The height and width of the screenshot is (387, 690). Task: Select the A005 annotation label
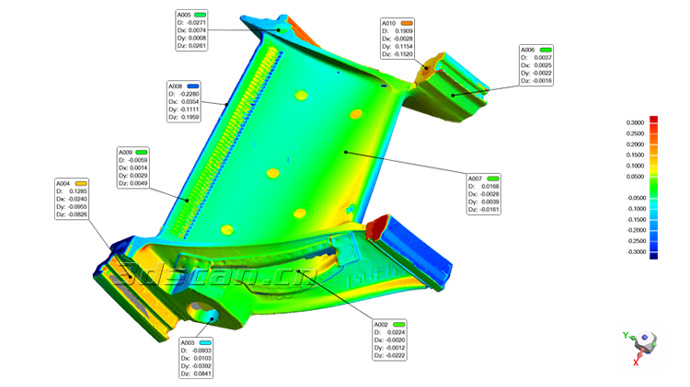pos(191,30)
